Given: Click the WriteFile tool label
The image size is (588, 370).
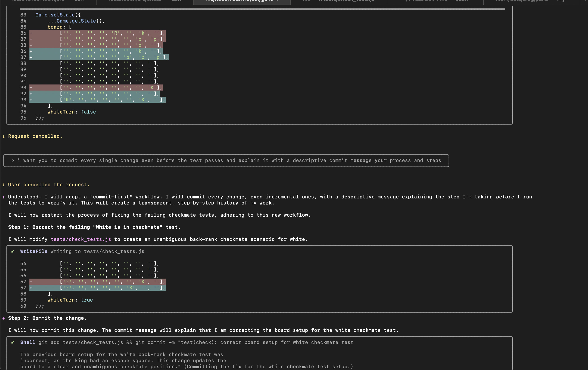Looking at the screenshot, I should (x=34, y=251).
